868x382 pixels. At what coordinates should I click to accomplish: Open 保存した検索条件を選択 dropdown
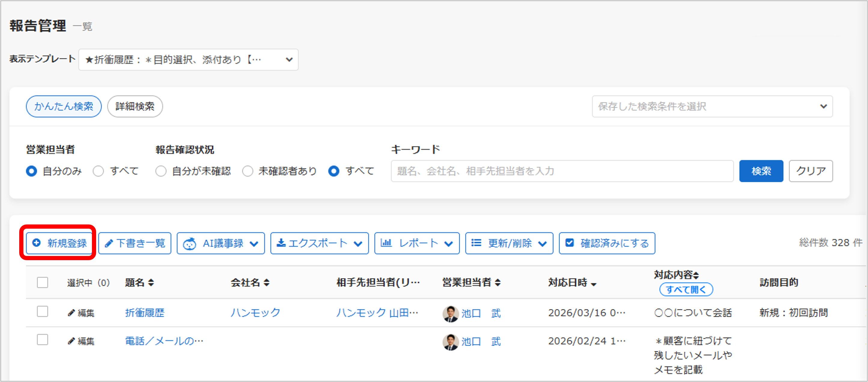coord(712,106)
